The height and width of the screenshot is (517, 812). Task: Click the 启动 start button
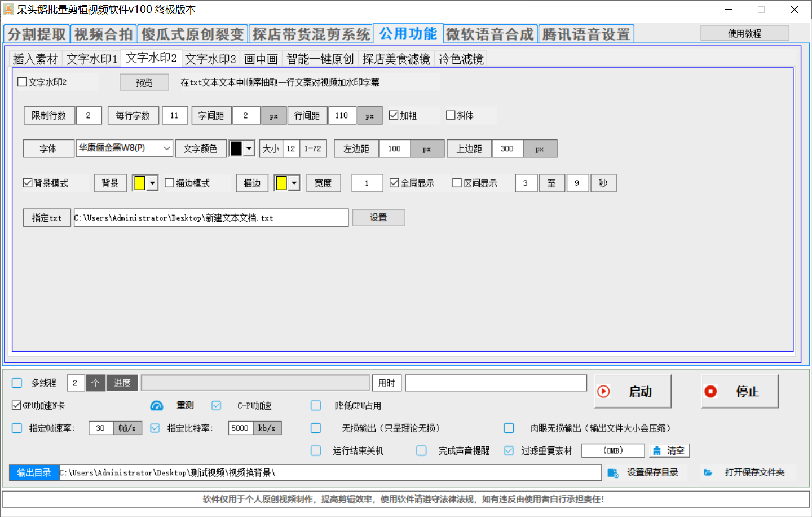(x=633, y=391)
